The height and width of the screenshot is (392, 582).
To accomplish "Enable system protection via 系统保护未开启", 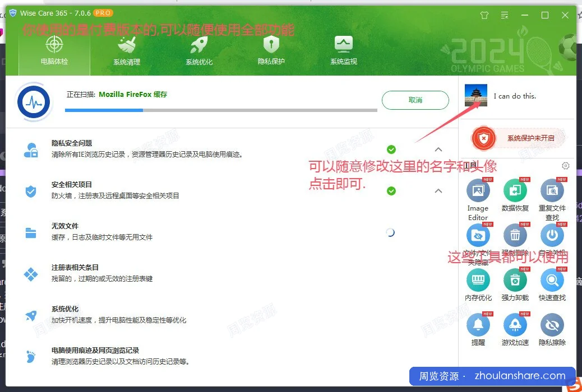I will click(x=531, y=138).
